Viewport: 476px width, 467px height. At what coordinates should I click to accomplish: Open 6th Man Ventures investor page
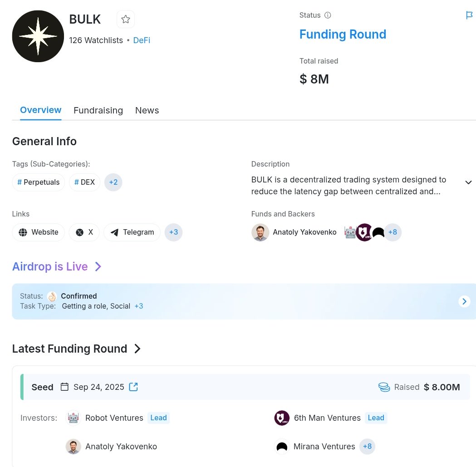[327, 418]
